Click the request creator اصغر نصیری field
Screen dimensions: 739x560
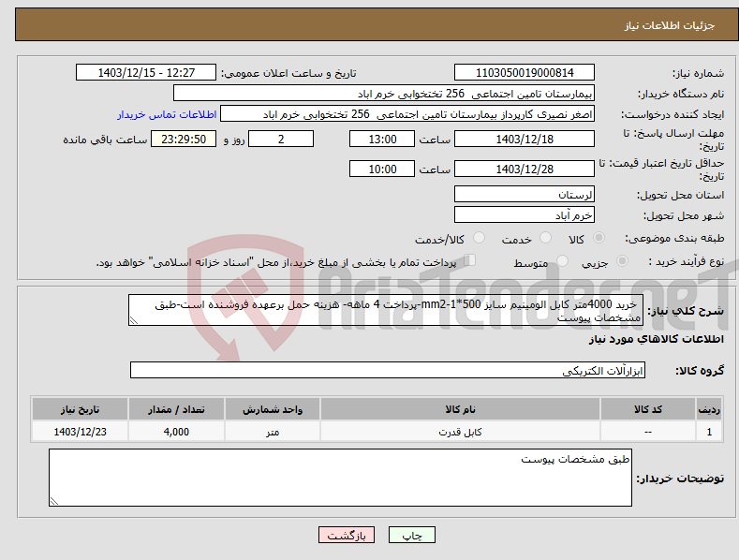tap(407, 114)
